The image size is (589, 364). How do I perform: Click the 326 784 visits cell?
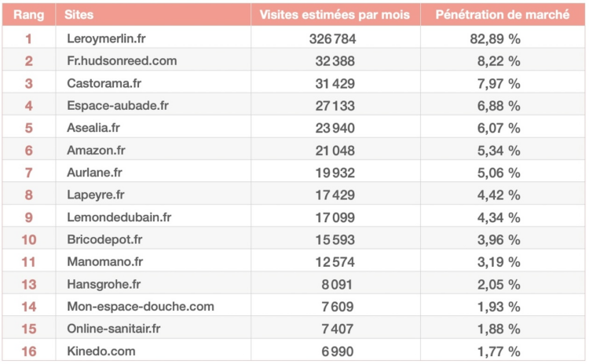click(x=336, y=38)
